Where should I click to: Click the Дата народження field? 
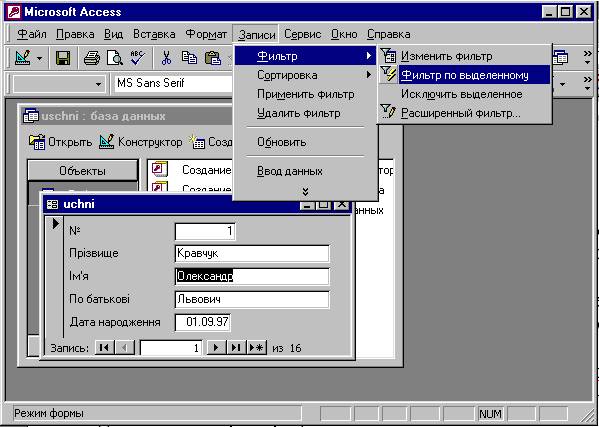point(202,322)
